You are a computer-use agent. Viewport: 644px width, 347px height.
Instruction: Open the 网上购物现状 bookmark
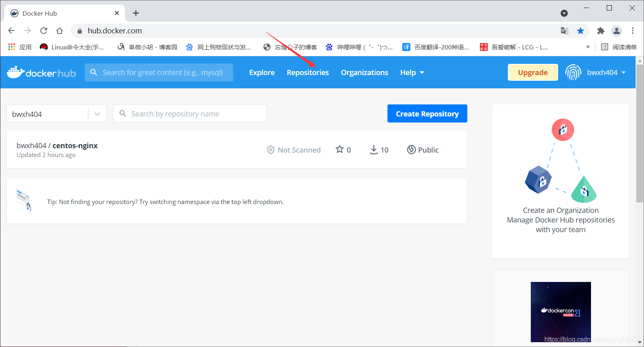click(218, 47)
